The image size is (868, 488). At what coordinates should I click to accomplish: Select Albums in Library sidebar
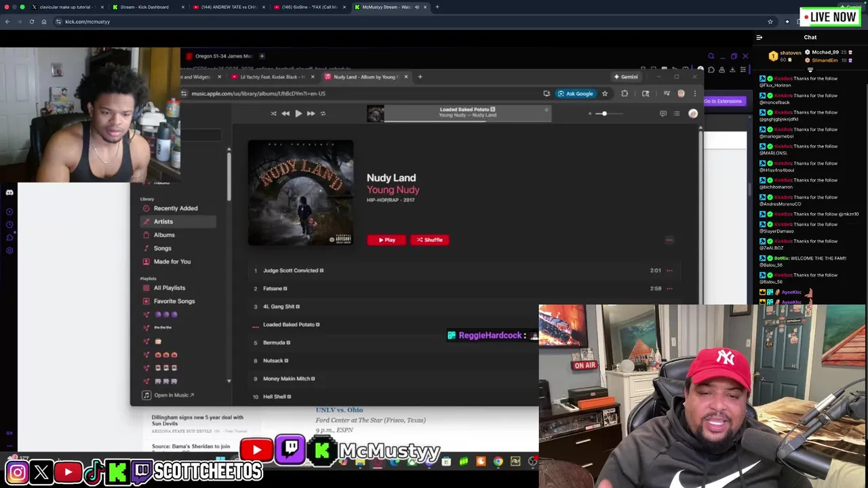pos(164,235)
